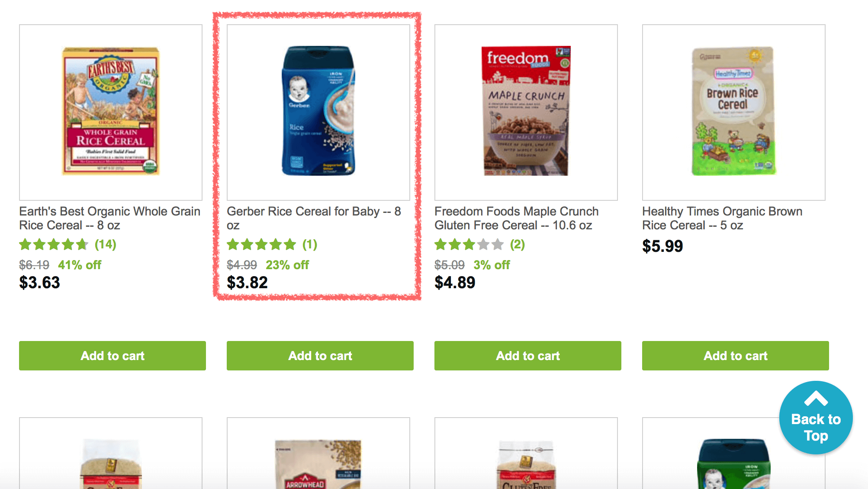The image size is (868, 489).
Task: Open Healthy Times Organic Brown Rice title link
Action: pos(722,218)
